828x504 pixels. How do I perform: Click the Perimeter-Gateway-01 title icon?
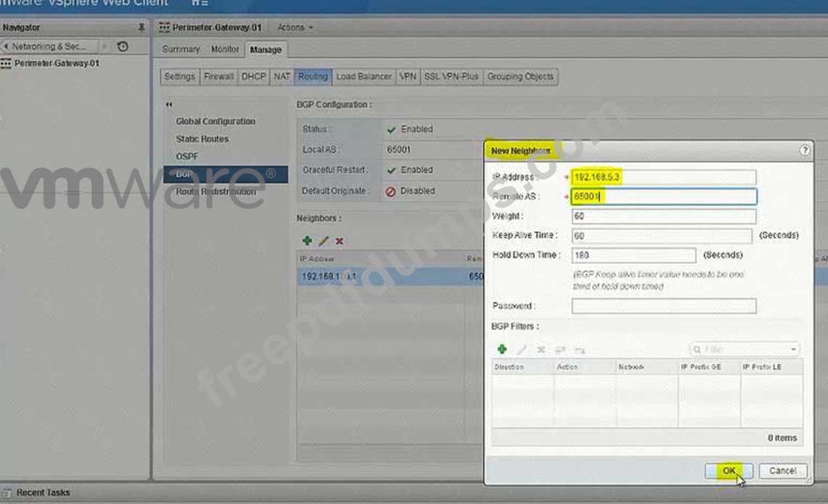[x=164, y=28]
